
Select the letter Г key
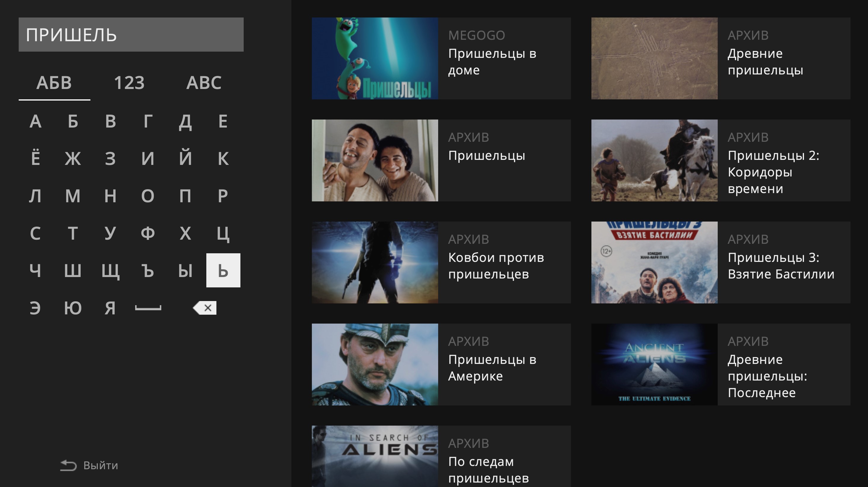(x=148, y=121)
